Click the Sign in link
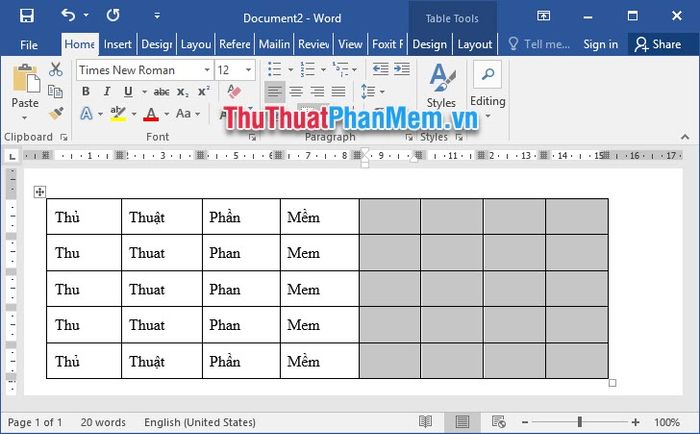Viewport: 700px width, 434px height. click(x=600, y=44)
